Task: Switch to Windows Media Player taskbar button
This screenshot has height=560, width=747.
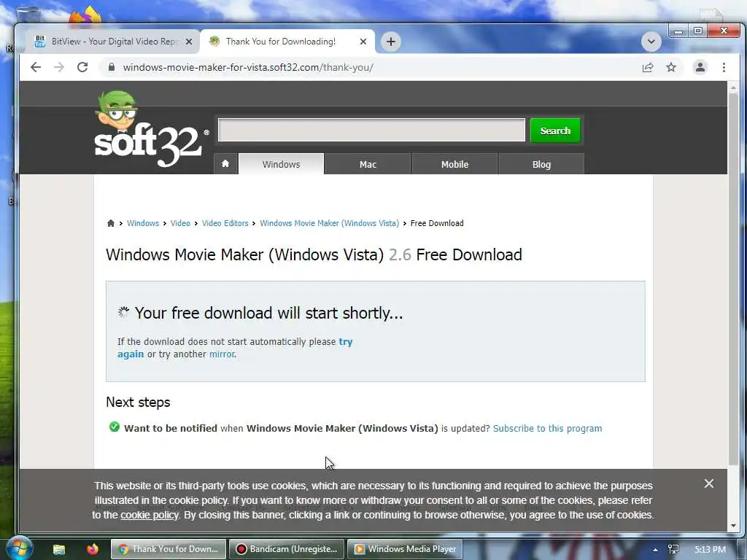Action: click(x=405, y=549)
